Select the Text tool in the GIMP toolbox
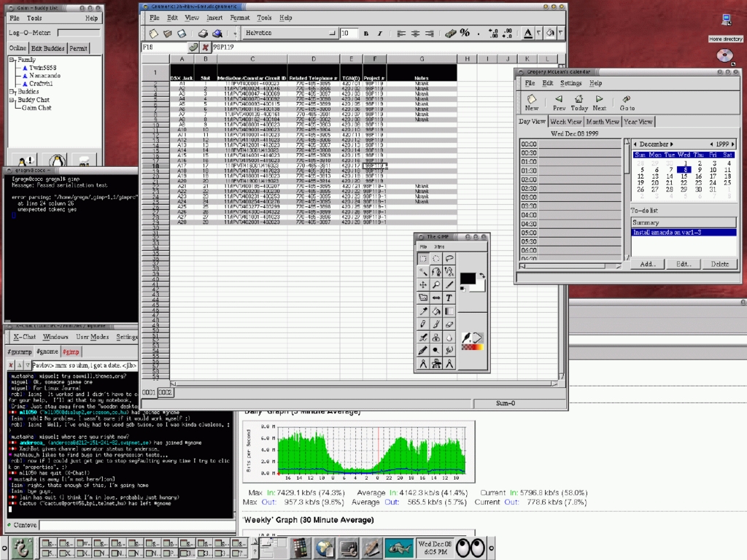The height and width of the screenshot is (560, 747). coord(448,297)
